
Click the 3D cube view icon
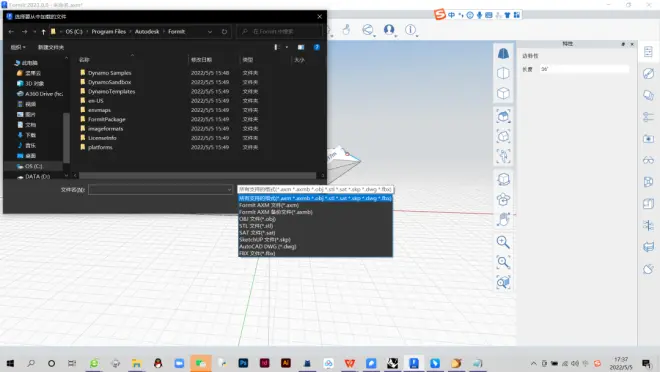[x=503, y=93]
